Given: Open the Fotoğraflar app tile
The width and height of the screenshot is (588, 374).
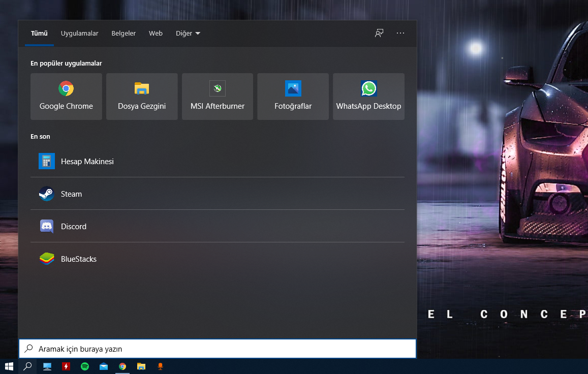Looking at the screenshot, I should coord(293,97).
